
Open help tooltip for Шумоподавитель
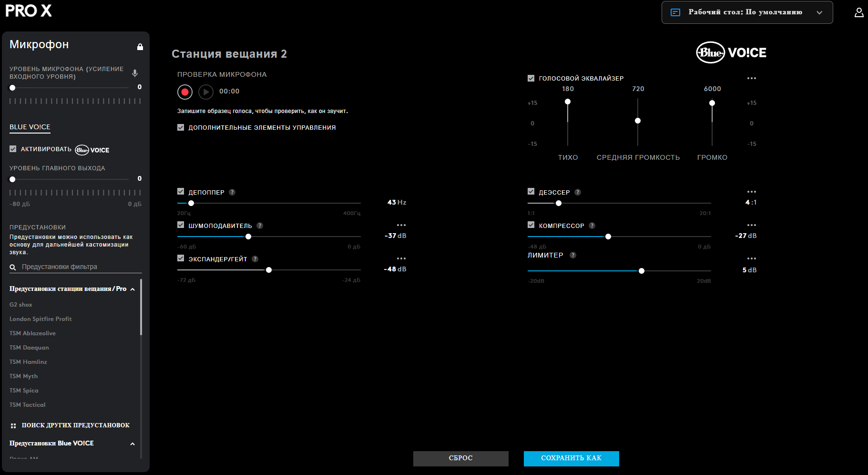(260, 226)
